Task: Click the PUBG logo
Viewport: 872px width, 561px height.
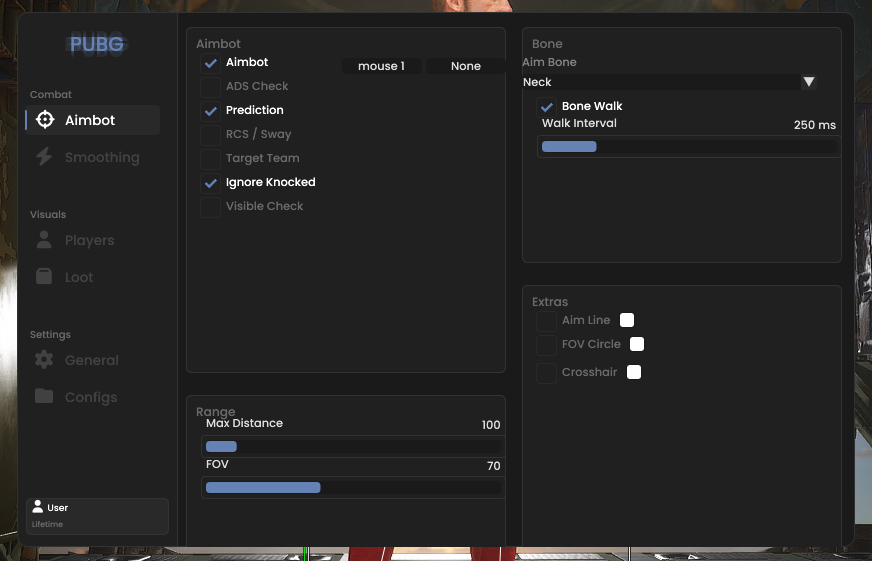Action: tap(97, 44)
